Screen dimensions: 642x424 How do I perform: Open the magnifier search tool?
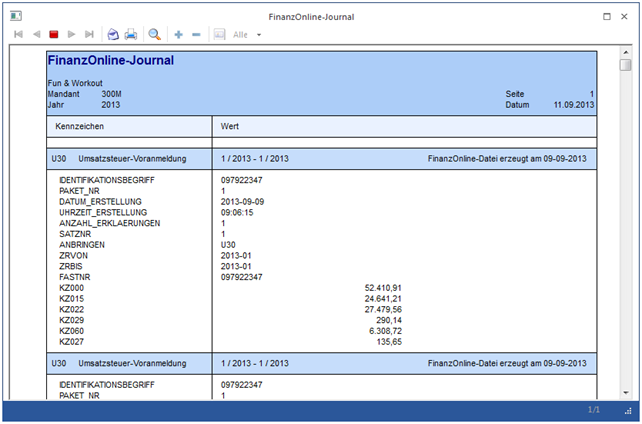pos(155,34)
